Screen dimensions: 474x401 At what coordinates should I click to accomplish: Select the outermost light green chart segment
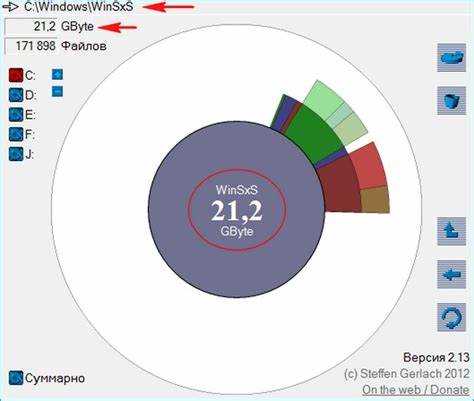tap(324, 99)
